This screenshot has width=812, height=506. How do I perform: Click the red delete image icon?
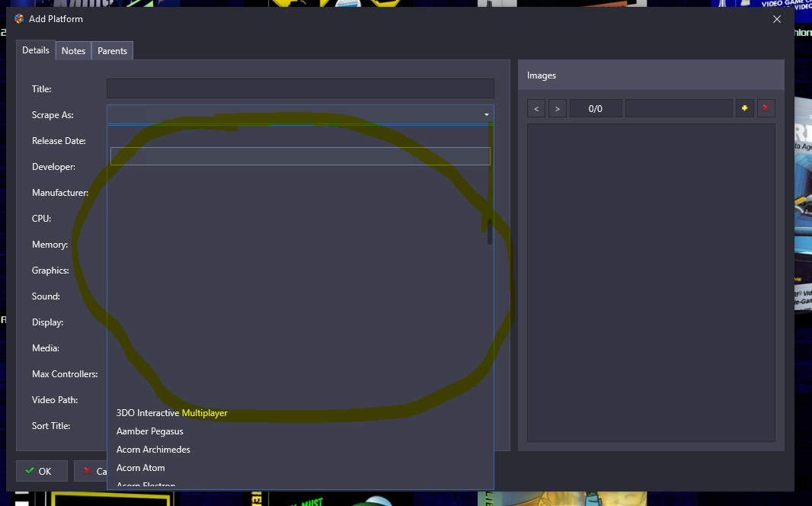tap(766, 108)
